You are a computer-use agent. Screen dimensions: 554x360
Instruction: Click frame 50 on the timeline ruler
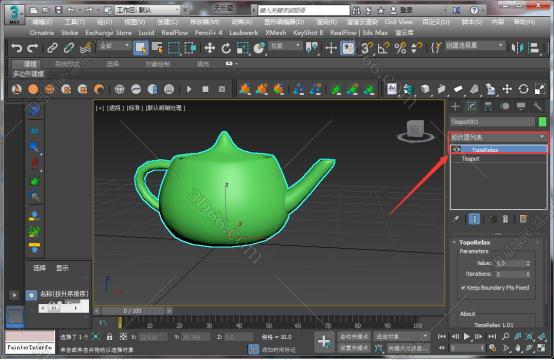(269, 325)
